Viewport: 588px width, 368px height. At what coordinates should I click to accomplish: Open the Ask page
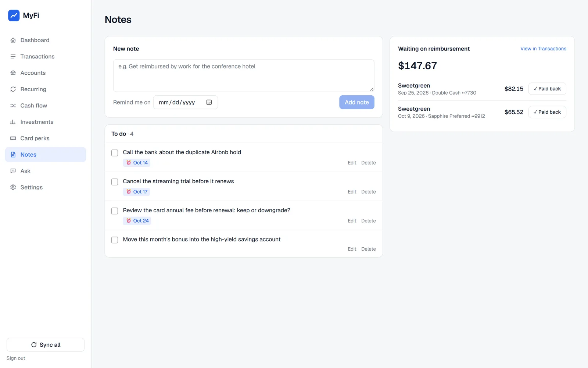46,171
